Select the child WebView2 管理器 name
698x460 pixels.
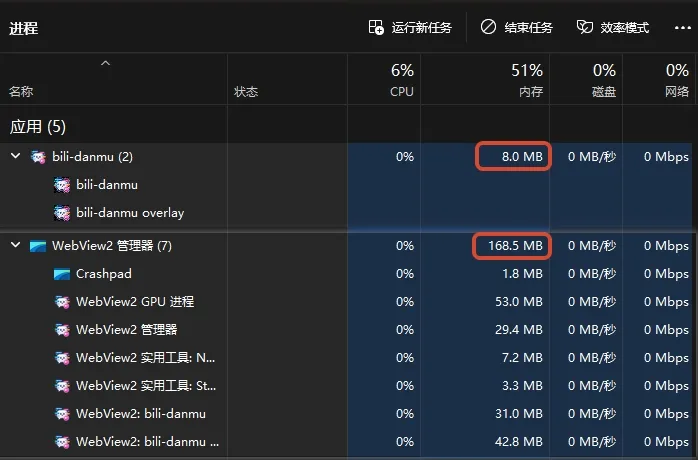point(126,330)
